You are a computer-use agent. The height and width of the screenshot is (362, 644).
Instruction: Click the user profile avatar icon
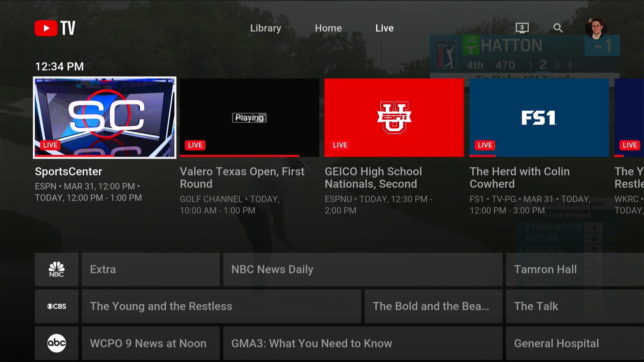tap(596, 28)
